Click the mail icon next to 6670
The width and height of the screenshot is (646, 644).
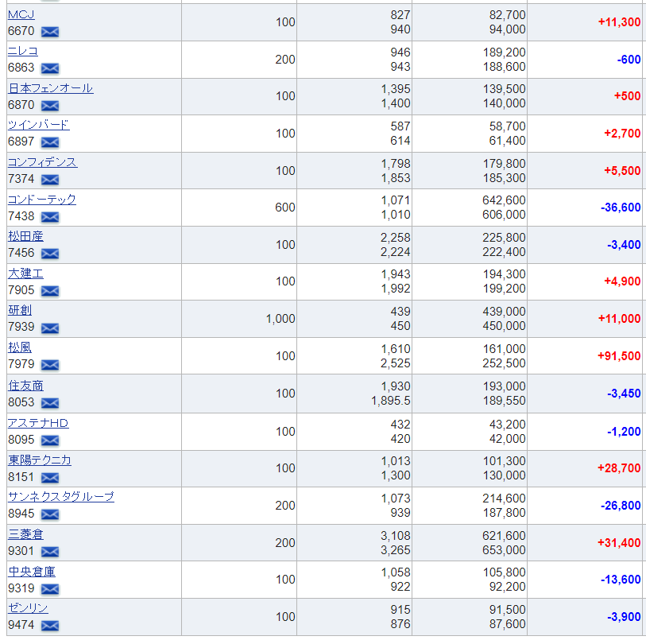tap(50, 31)
